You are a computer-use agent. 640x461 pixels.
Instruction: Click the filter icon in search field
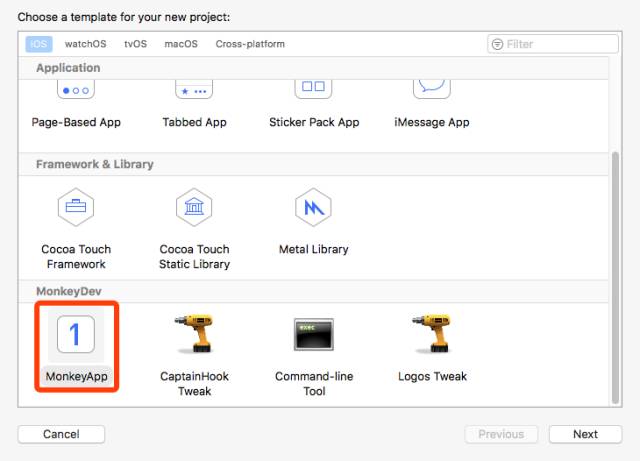click(497, 44)
